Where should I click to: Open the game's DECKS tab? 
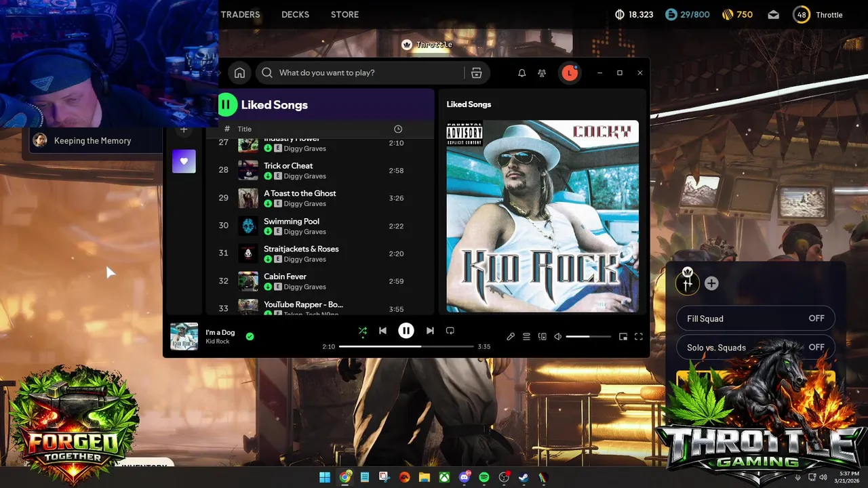click(x=295, y=14)
